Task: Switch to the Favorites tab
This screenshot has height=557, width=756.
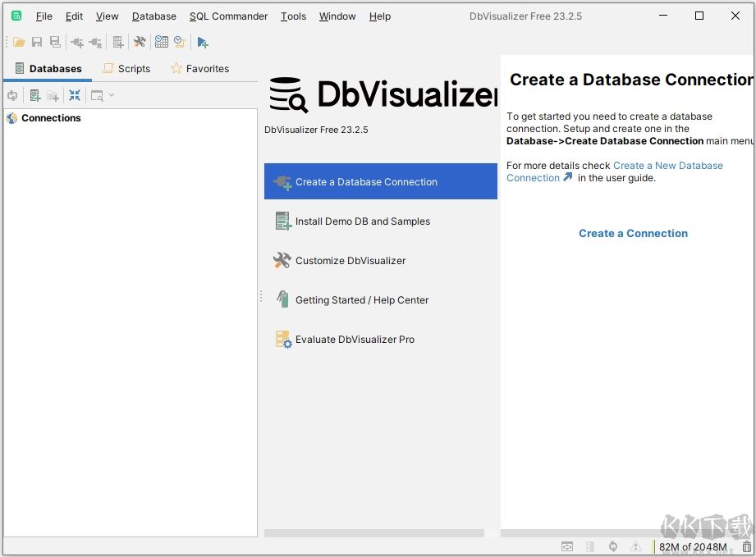Action: [199, 68]
